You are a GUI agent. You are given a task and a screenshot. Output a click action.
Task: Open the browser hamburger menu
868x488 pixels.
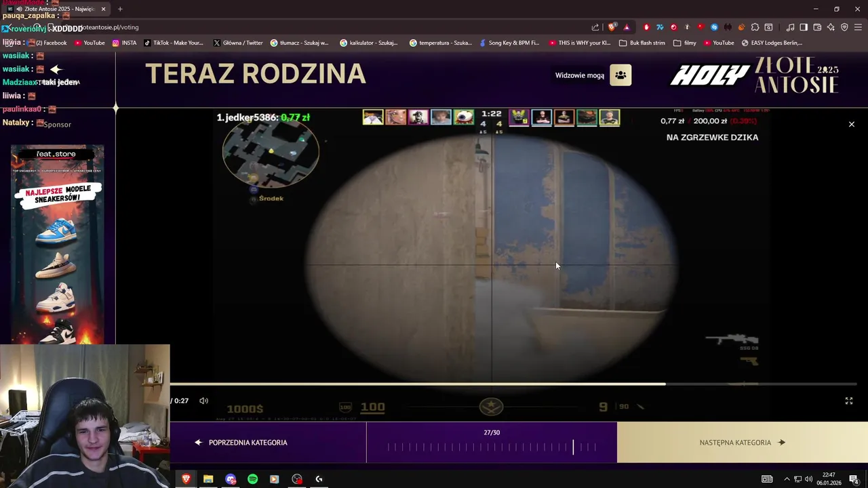point(858,27)
